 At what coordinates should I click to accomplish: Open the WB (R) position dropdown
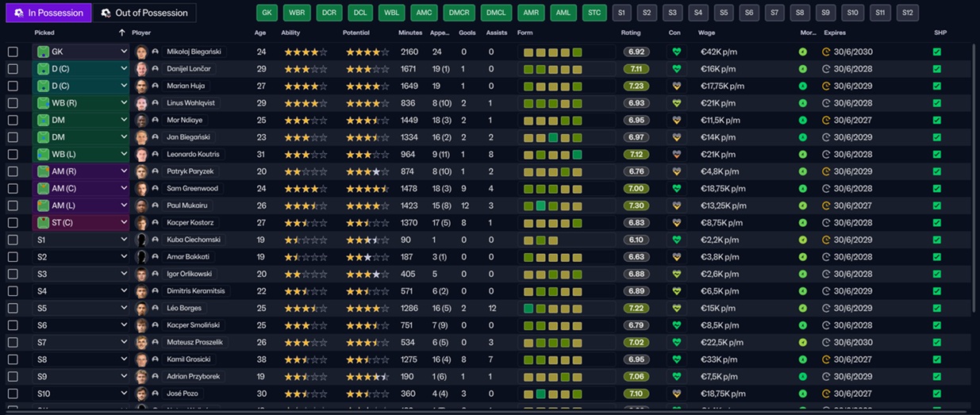(124, 103)
